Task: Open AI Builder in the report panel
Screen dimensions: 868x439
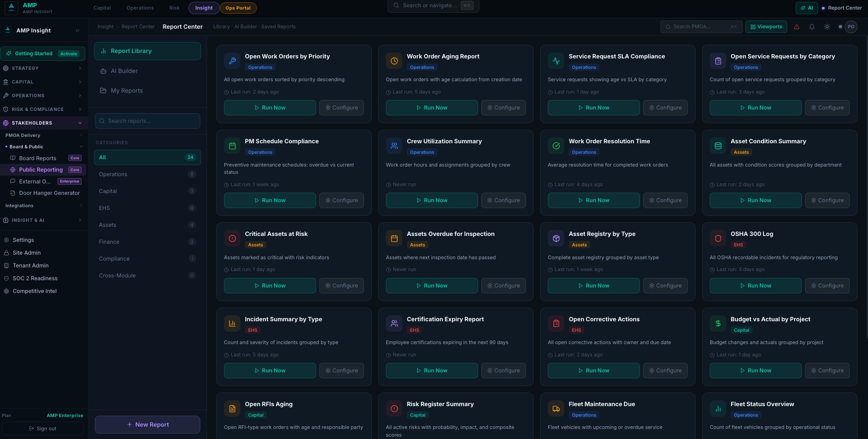Action: click(147, 71)
